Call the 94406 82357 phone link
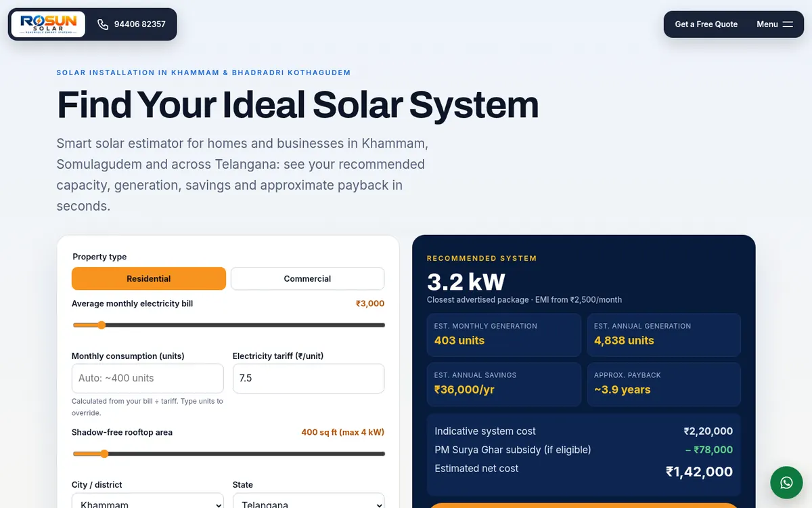 click(x=131, y=24)
